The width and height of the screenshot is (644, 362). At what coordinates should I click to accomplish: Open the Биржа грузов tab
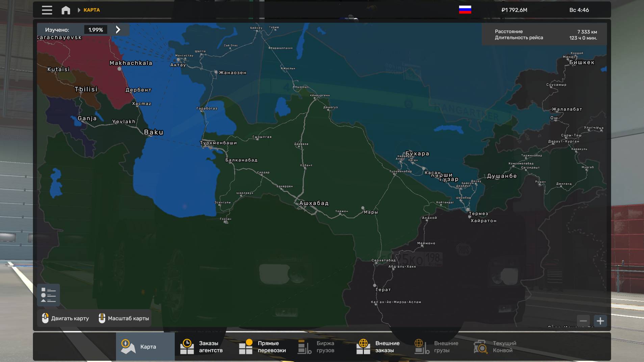pos(321,346)
